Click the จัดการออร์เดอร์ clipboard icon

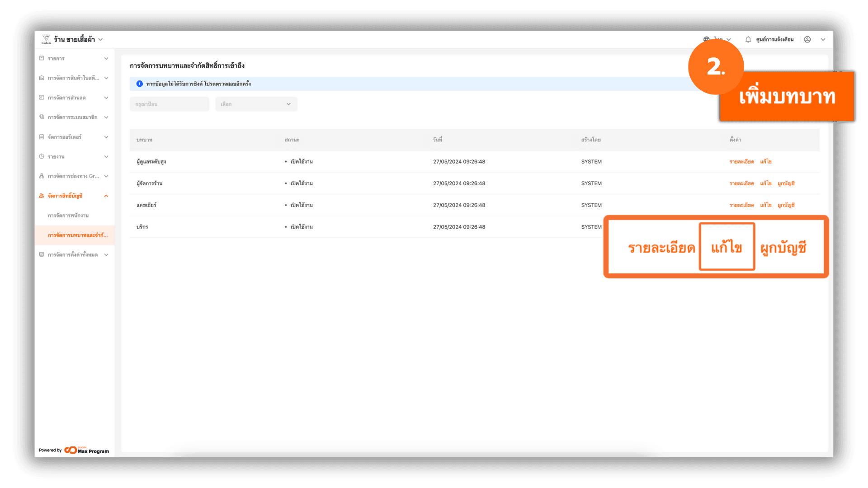click(x=42, y=137)
